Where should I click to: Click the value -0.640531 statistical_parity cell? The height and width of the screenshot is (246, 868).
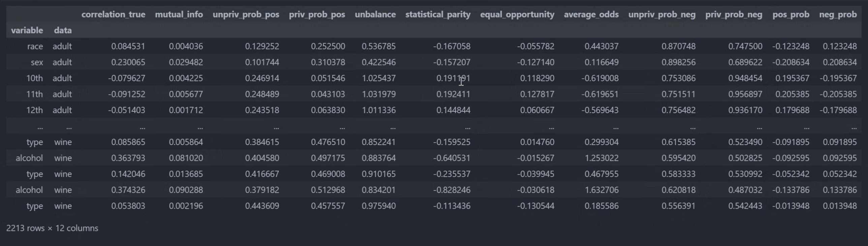(452, 158)
